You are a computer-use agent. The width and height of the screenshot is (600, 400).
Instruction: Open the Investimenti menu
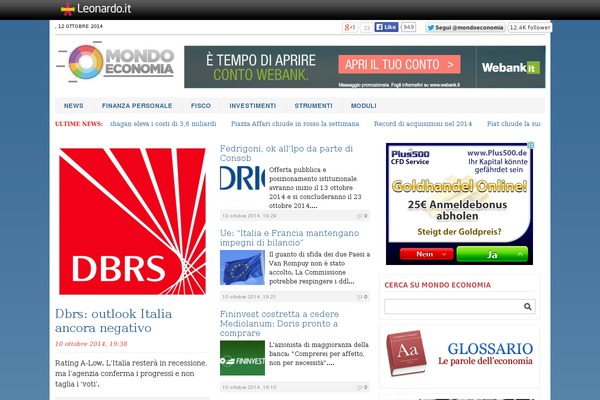[x=253, y=106]
